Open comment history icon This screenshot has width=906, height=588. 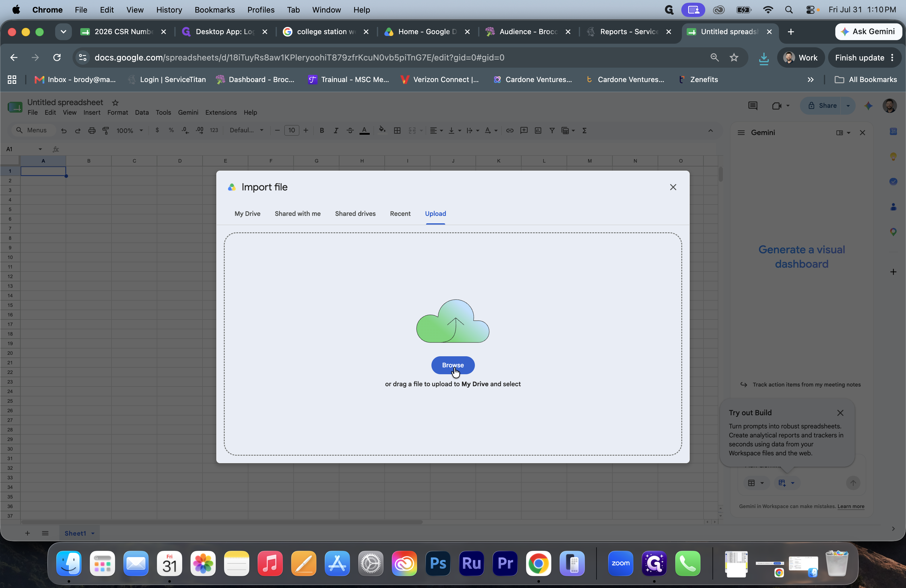753,106
